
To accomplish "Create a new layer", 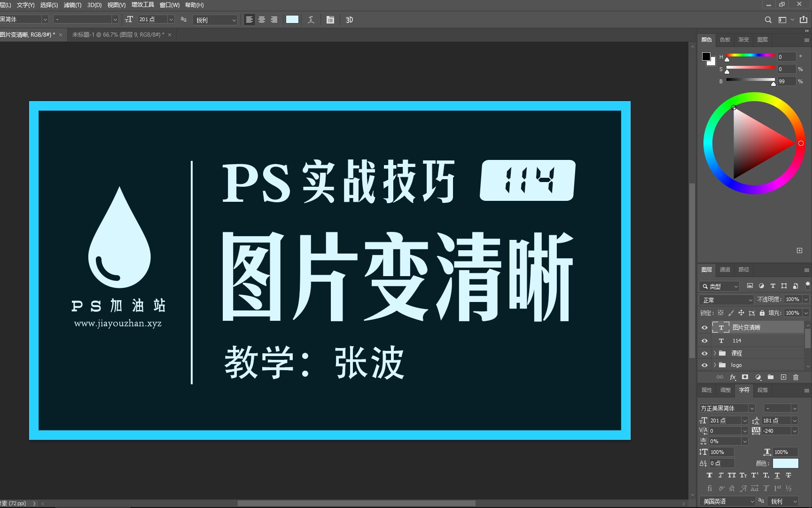I will pyautogui.click(x=783, y=377).
